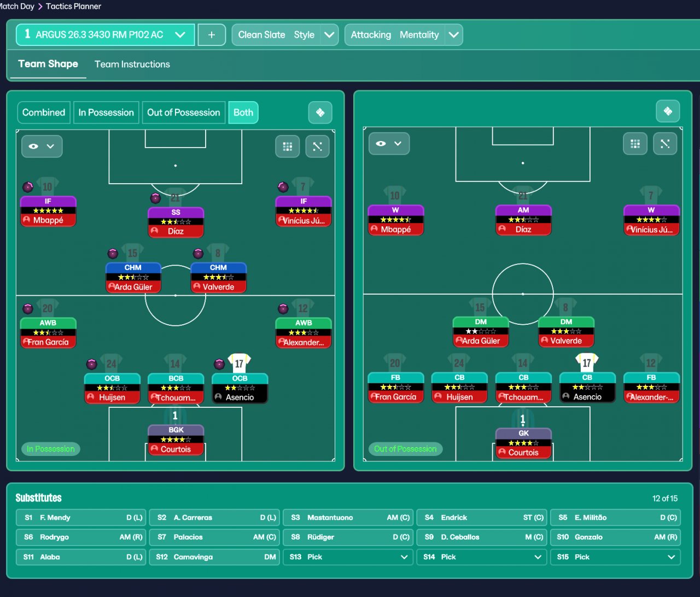Select Vinícius's W role card on the Out of Possession pitch
The height and width of the screenshot is (597, 700).
(x=651, y=220)
